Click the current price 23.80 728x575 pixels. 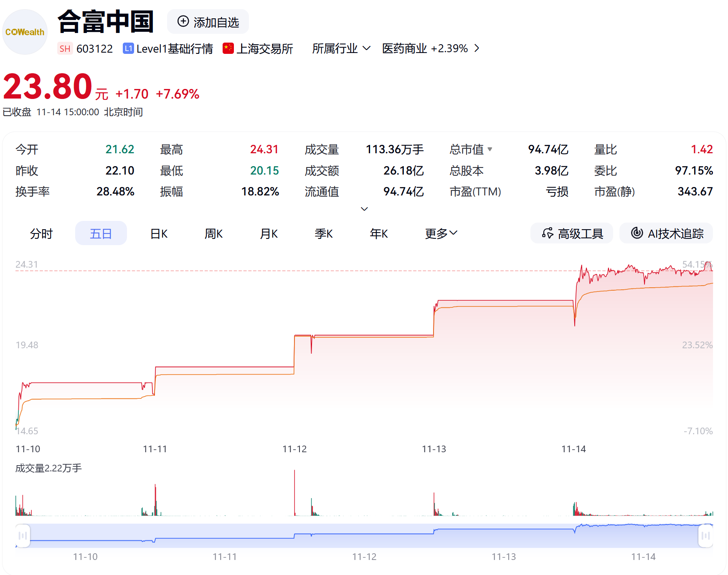point(48,86)
